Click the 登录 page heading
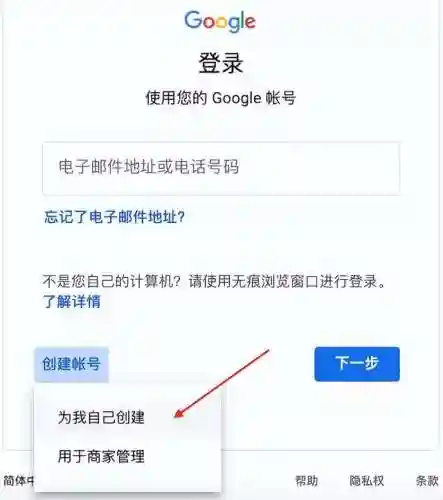The width and height of the screenshot is (443, 500). 221,63
